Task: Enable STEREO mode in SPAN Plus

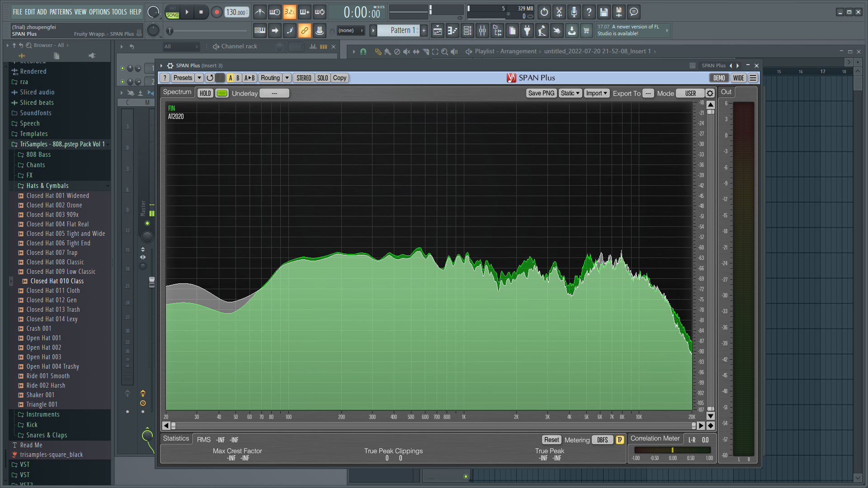Action: (303, 78)
